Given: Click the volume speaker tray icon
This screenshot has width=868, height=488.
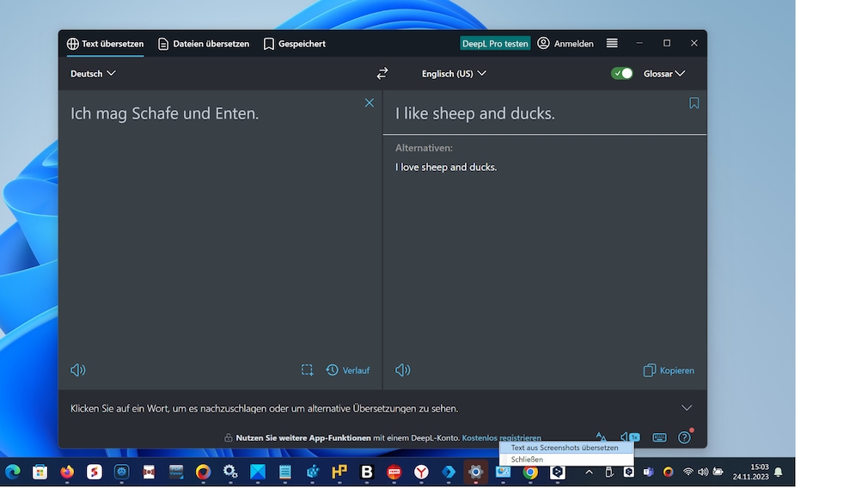Looking at the screenshot, I should (703, 472).
